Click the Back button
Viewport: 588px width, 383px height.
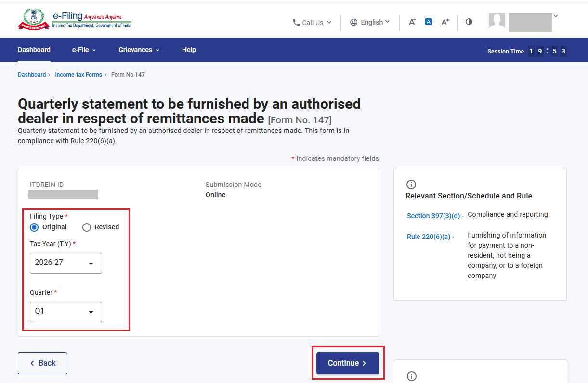click(x=42, y=363)
